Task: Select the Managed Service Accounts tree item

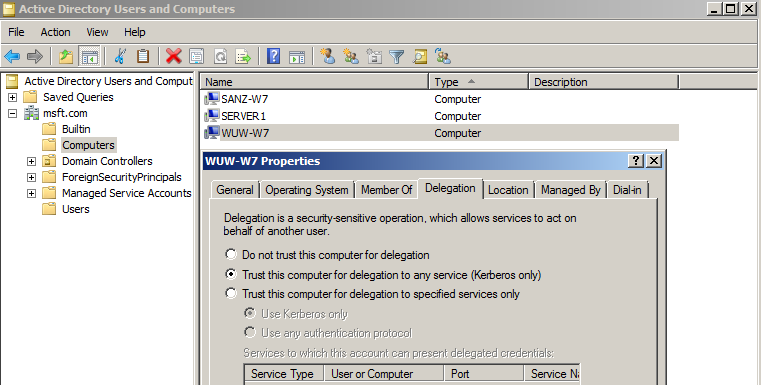Action: pyautogui.click(x=127, y=193)
